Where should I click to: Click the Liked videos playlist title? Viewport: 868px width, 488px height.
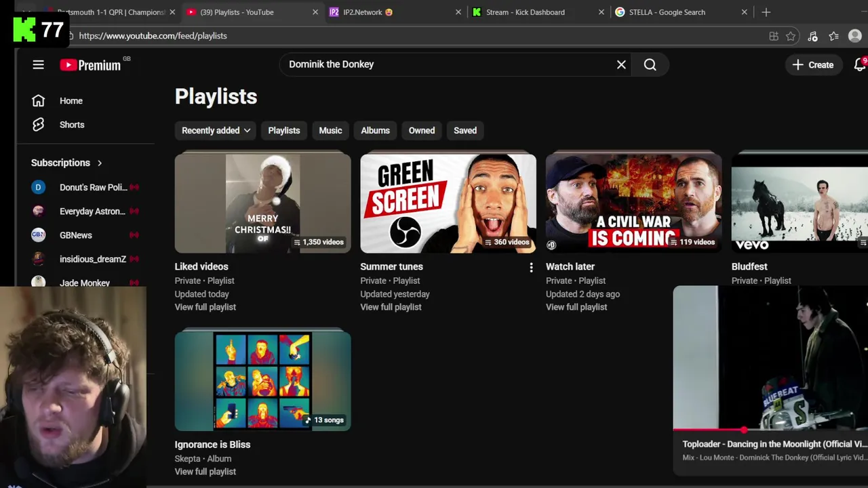click(x=201, y=267)
